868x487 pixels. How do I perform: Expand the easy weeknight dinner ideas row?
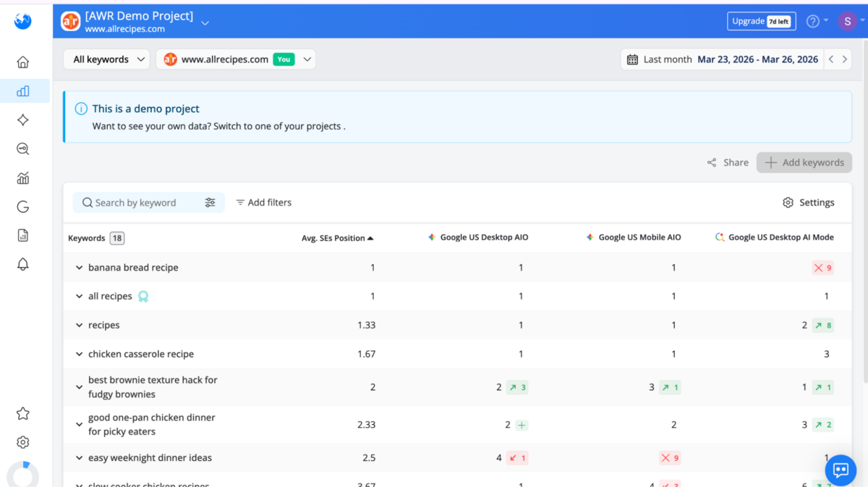click(x=79, y=458)
